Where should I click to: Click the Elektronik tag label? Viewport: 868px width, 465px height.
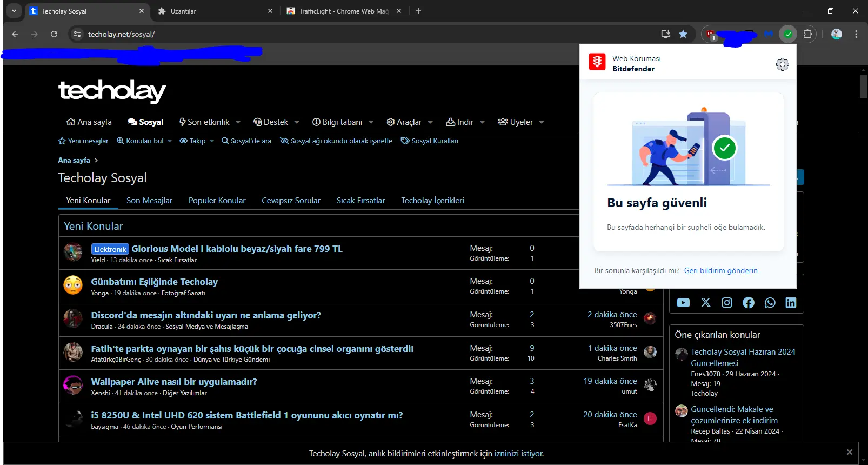point(110,249)
